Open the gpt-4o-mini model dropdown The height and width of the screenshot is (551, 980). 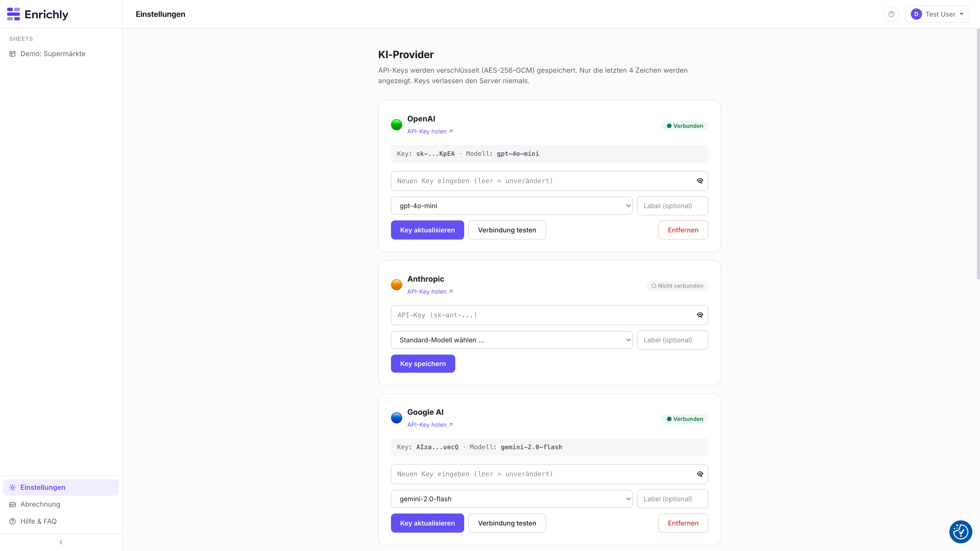[512, 206]
